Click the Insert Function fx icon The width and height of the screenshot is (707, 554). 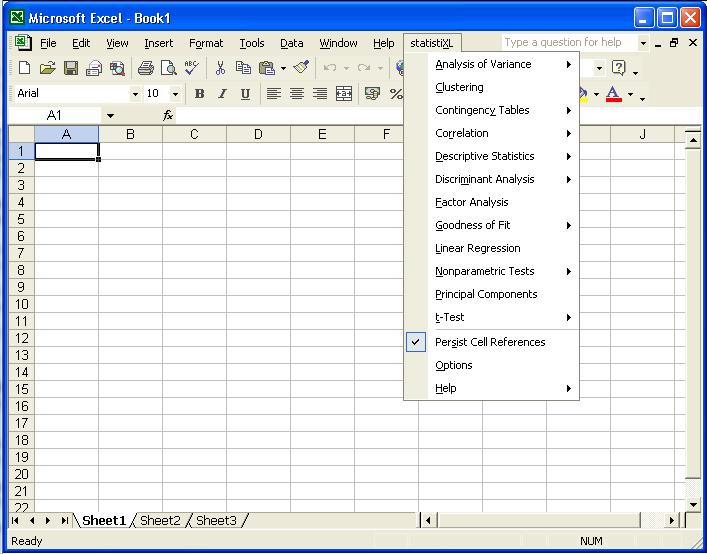[x=168, y=116]
